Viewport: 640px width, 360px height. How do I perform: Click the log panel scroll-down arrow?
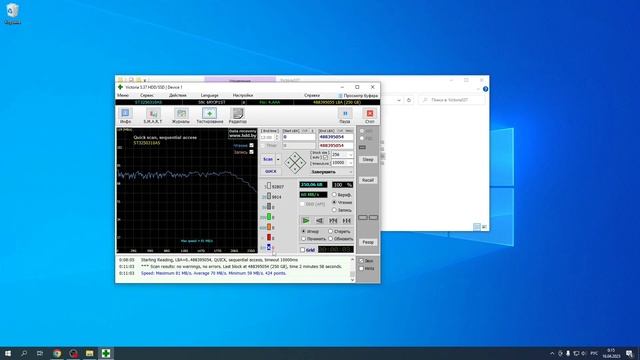point(352,280)
